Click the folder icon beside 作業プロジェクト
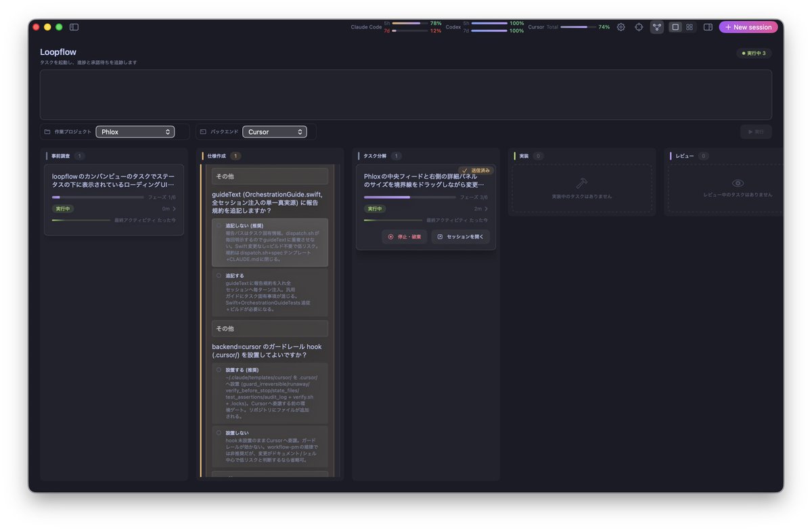Image resolution: width=812 pixels, height=530 pixels. pyautogui.click(x=47, y=132)
